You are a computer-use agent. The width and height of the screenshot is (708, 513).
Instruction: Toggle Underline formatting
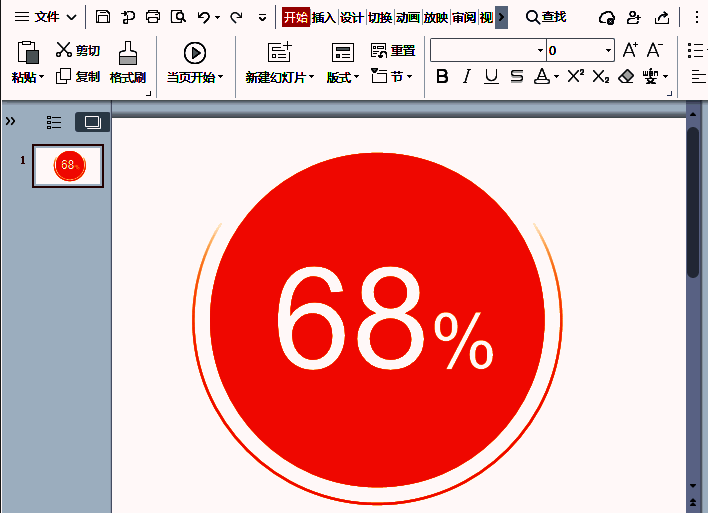pos(491,77)
